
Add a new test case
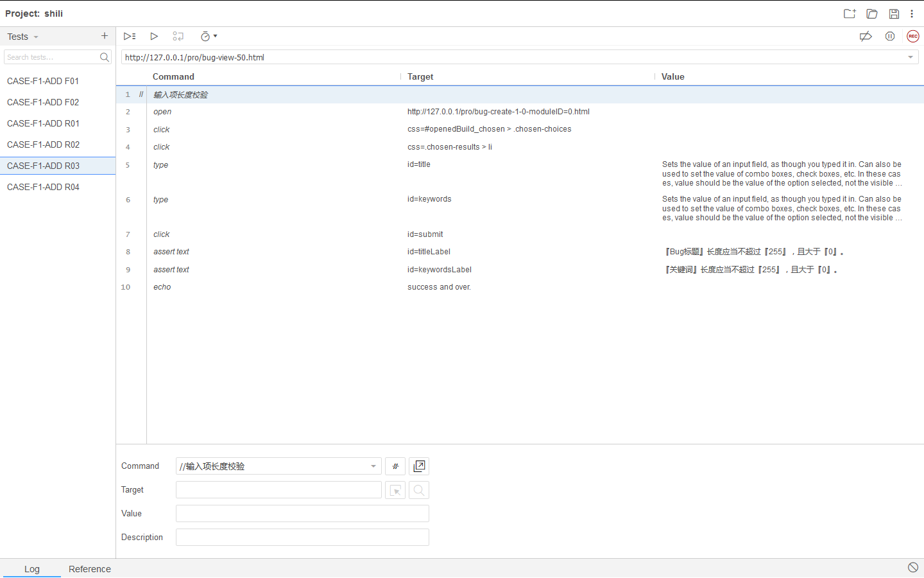coord(104,36)
